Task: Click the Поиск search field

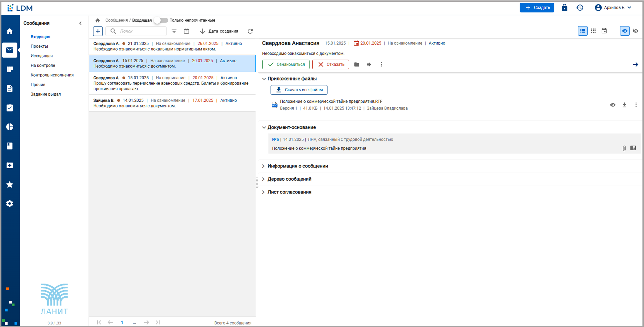Action: tap(136, 31)
